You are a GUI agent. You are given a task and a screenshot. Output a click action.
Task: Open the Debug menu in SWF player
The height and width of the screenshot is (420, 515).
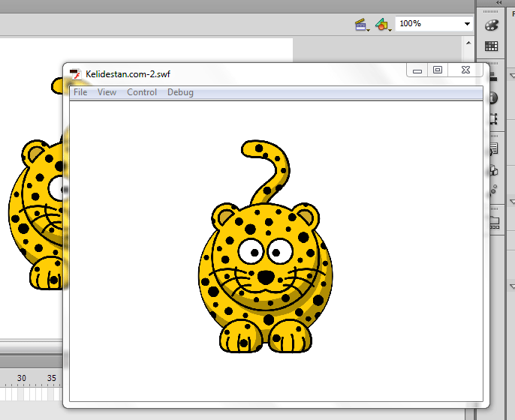pyautogui.click(x=180, y=92)
